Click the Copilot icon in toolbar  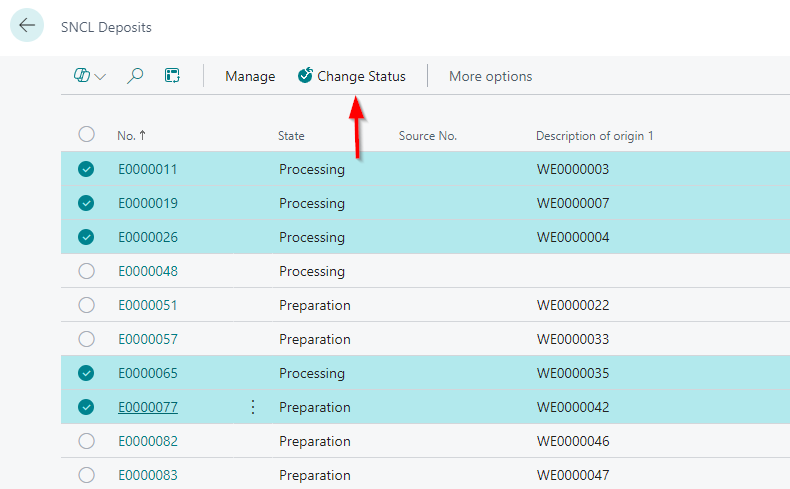pyautogui.click(x=82, y=76)
